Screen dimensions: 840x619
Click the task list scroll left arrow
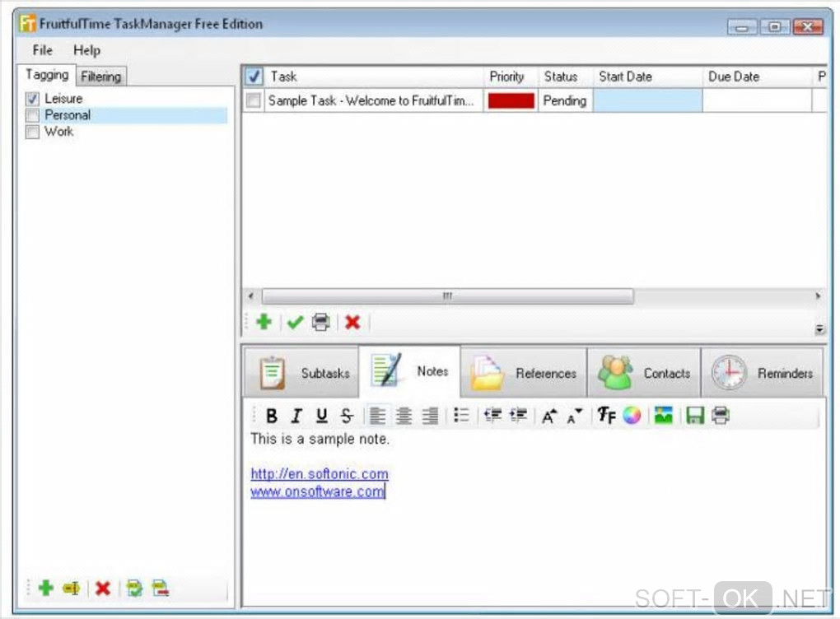[x=251, y=296]
